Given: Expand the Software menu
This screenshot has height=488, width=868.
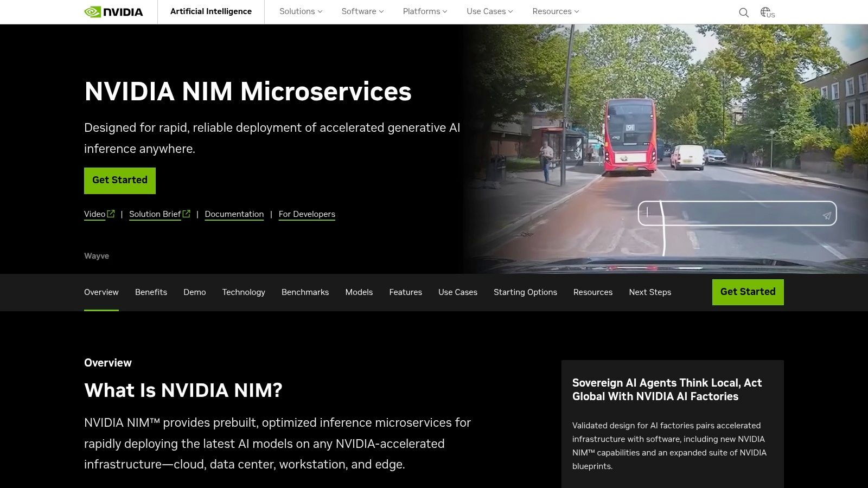Looking at the screenshot, I should (x=361, y=11).
